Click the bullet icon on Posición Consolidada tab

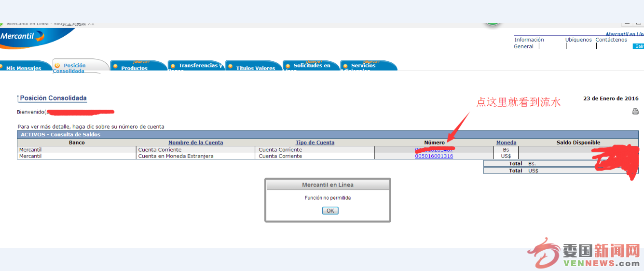point(57,65)
